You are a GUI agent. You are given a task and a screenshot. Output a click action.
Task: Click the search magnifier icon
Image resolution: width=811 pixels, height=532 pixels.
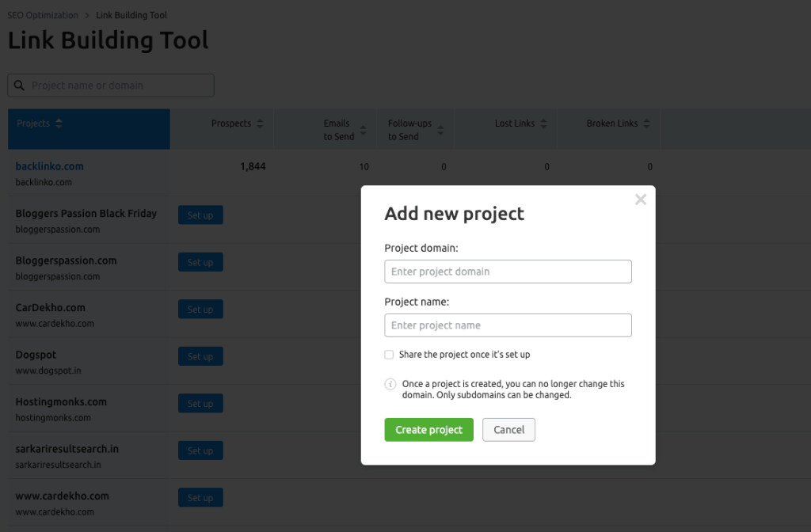[20, 85]
